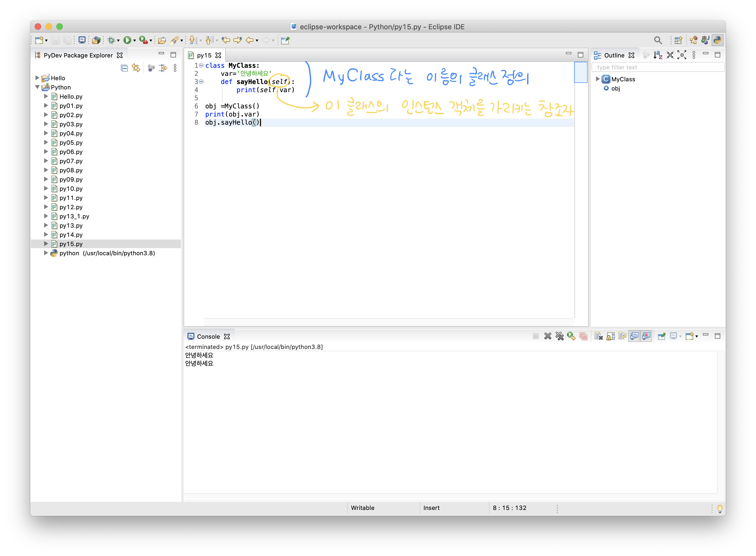Go to Next Edit Location icon
Viewport: 756px width, 556px height.
tap(238, 40)
